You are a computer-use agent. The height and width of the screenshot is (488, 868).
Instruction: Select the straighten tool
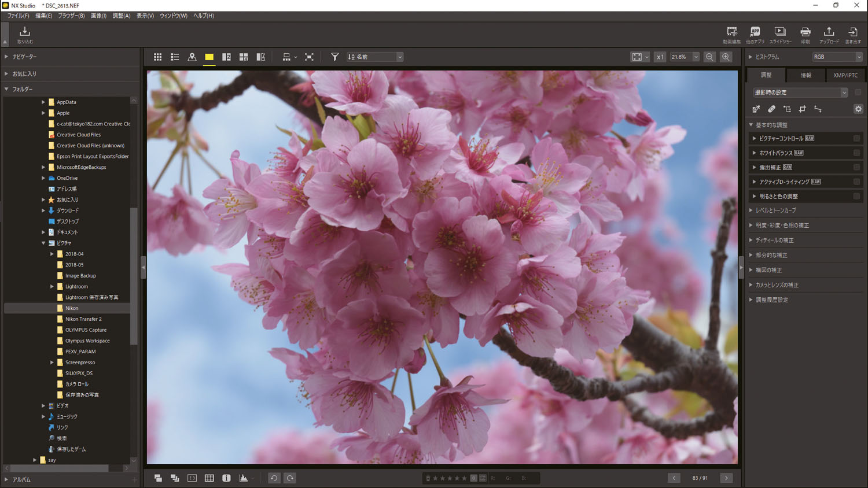[x=818, y=109]
